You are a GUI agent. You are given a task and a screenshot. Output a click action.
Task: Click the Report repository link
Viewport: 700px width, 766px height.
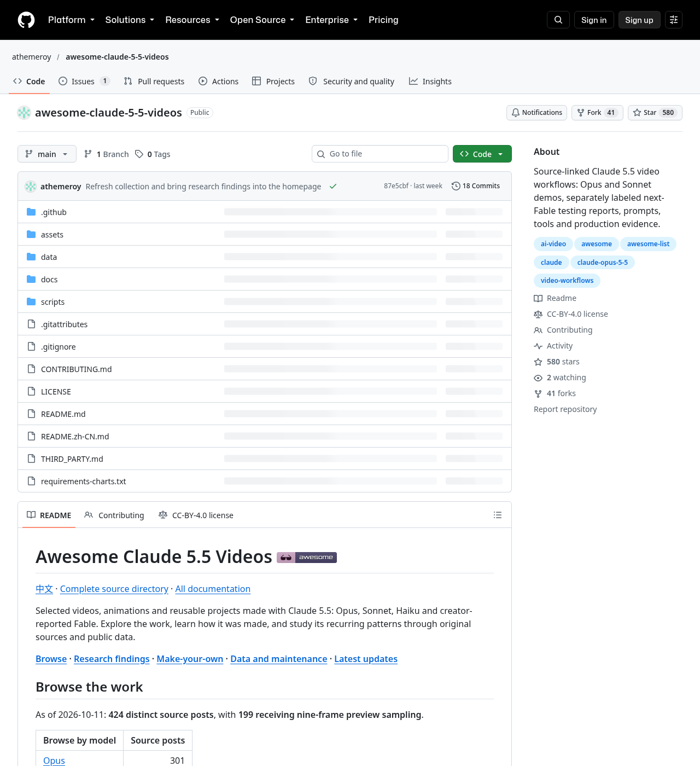click(565, 409)
